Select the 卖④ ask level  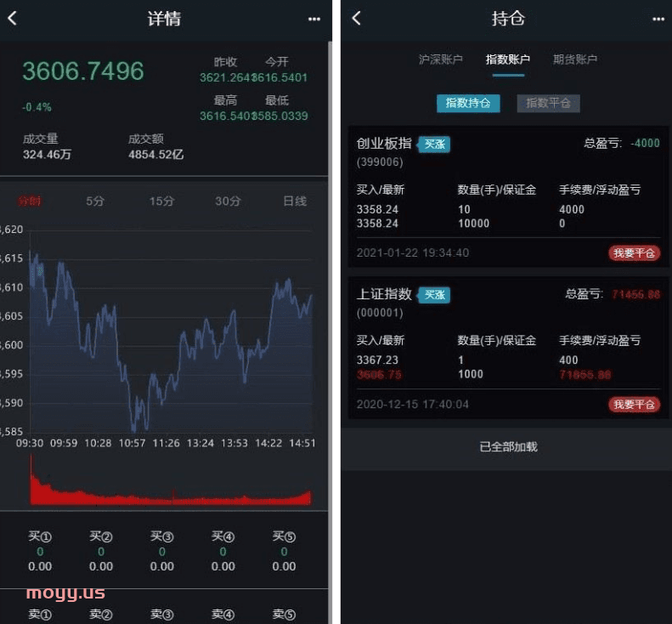pyautogui.click(x=223, y=614)
